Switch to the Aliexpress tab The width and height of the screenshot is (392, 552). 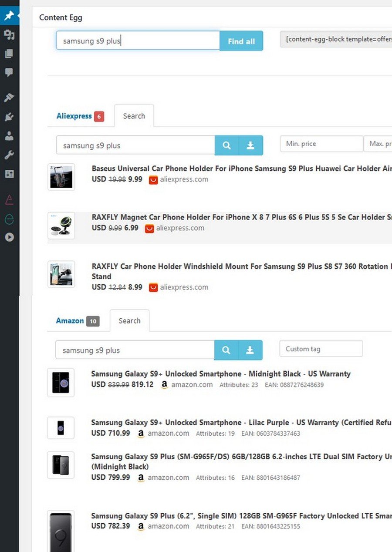[x=74, y=116]
